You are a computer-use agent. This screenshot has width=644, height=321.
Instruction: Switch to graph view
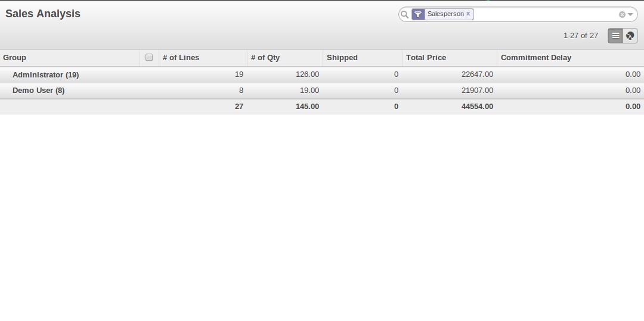630,36
